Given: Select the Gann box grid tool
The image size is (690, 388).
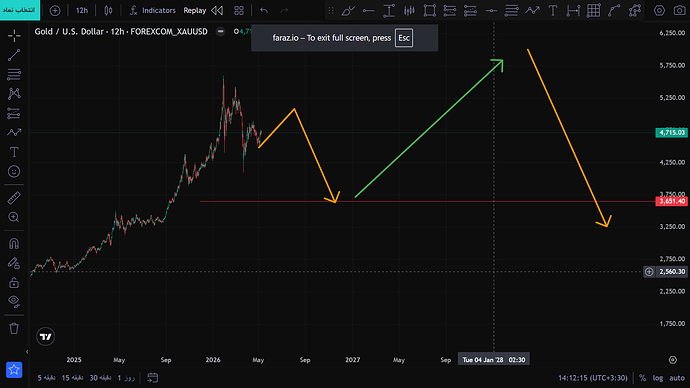Looking at the screenshot, I should pos(594,11).
